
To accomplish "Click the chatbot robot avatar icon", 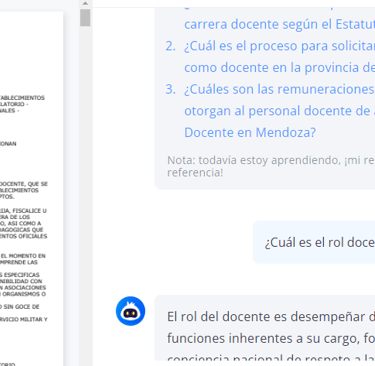I will [130, 311].
